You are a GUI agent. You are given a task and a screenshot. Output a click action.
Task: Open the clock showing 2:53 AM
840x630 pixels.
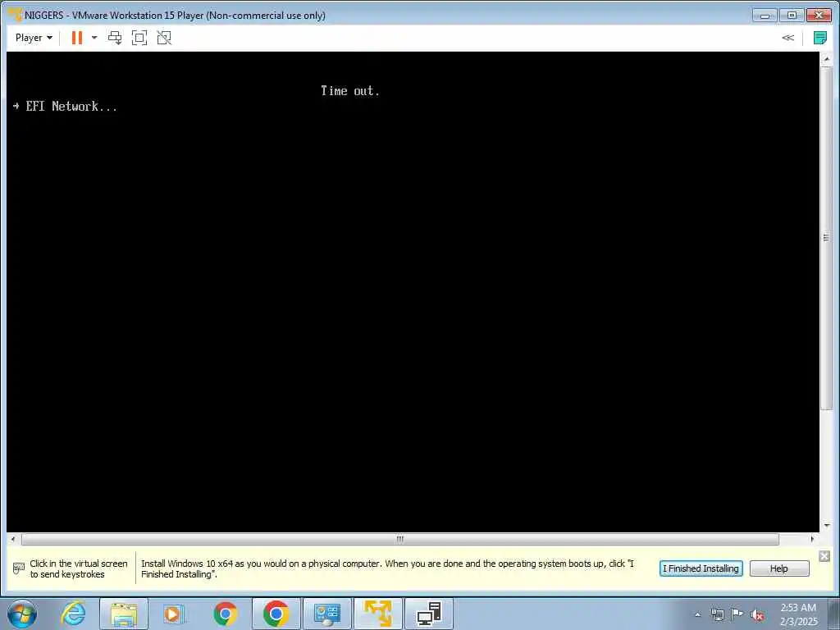click(798, 614)
